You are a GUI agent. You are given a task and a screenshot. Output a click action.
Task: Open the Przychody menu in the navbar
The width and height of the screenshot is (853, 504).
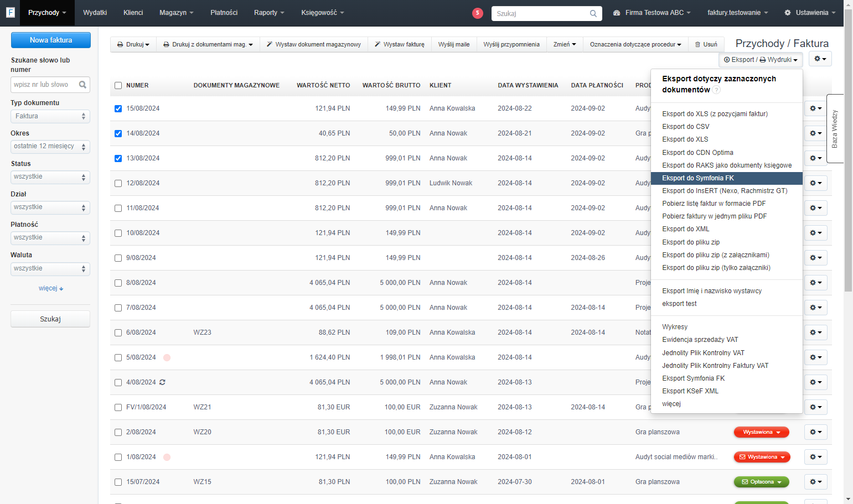[x=47, y=13]
